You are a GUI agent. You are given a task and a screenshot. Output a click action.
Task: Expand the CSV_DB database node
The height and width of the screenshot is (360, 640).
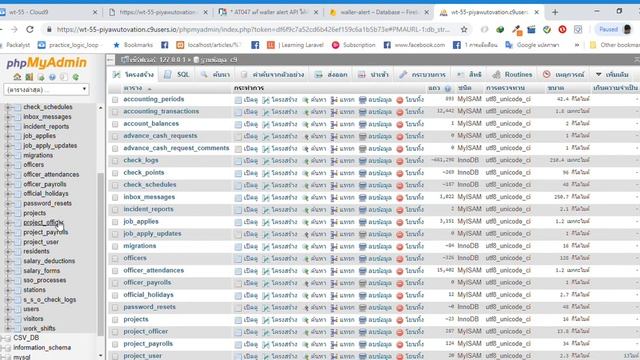2,338
